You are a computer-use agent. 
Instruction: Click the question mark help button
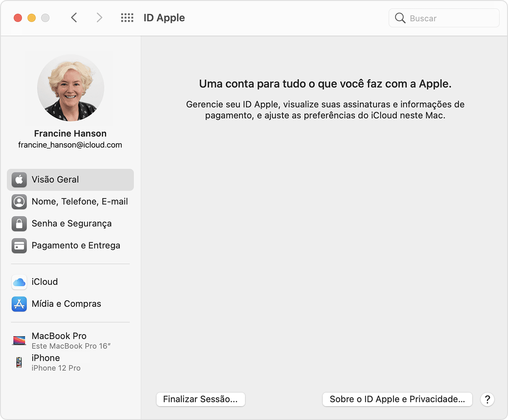[487, 399]
